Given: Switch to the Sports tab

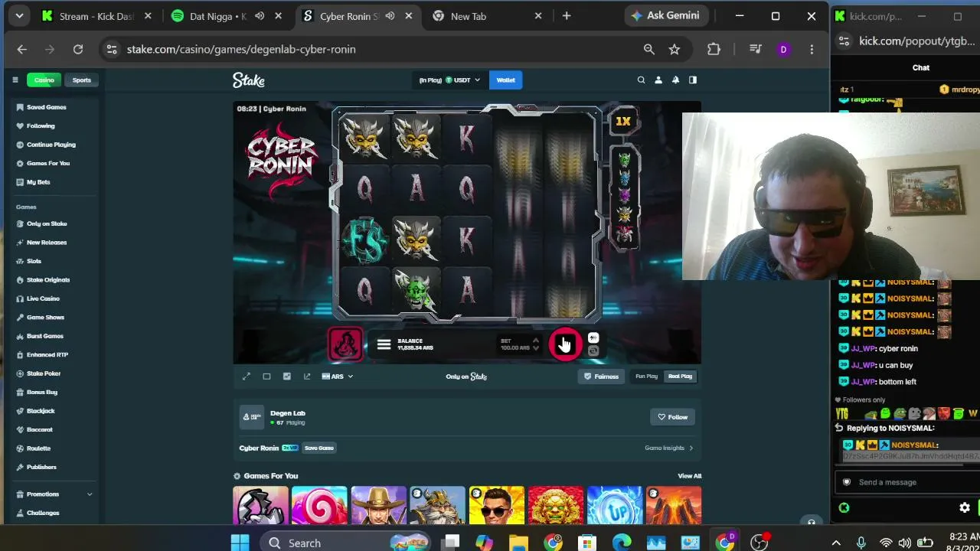Looking at the screenshot, I should coord(82,80).
